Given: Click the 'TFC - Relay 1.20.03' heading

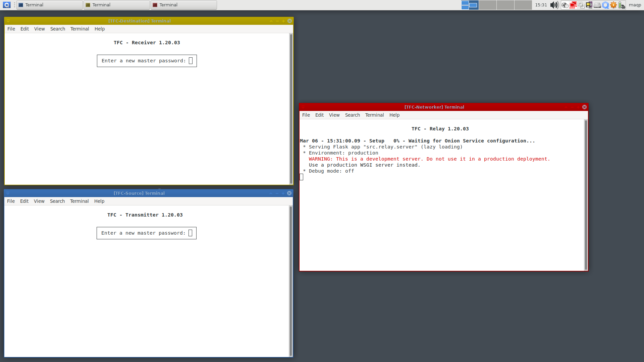Looking at the screenshot, I should (x=440, y=129).
